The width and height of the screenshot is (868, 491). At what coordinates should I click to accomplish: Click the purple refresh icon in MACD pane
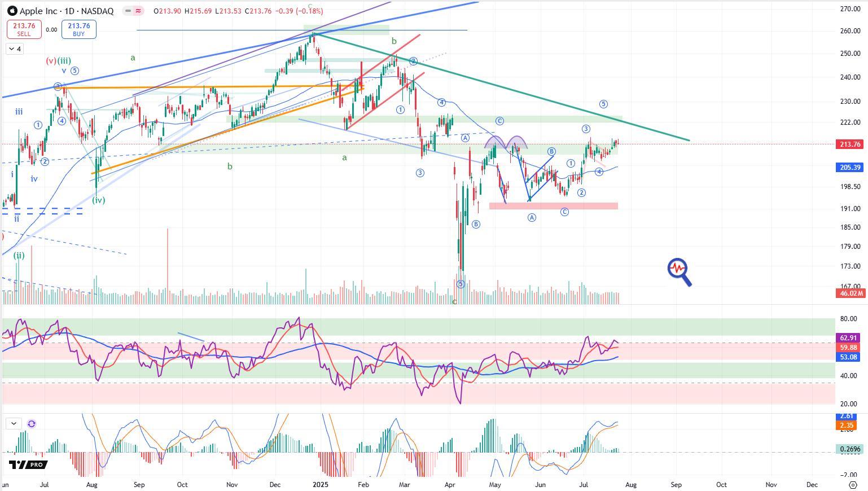pyautogui.click(x=32, y=423)
